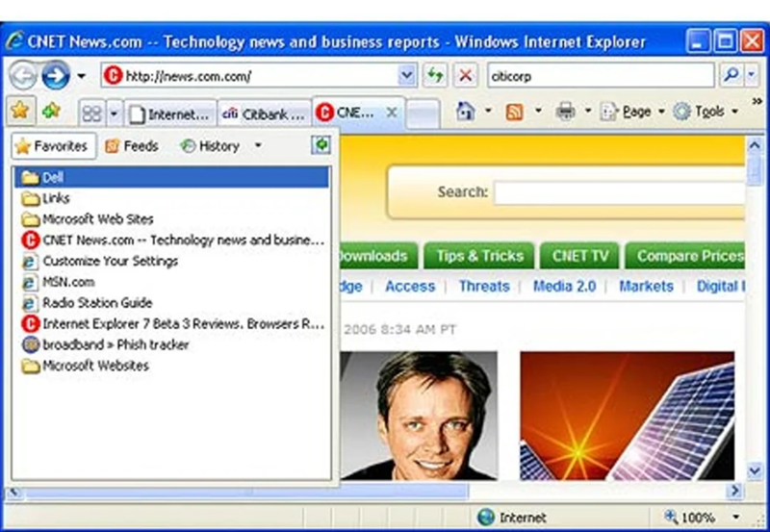Expand the tab list dropdown arrow
Screen dimensions: 770x532
pos(114,114)
